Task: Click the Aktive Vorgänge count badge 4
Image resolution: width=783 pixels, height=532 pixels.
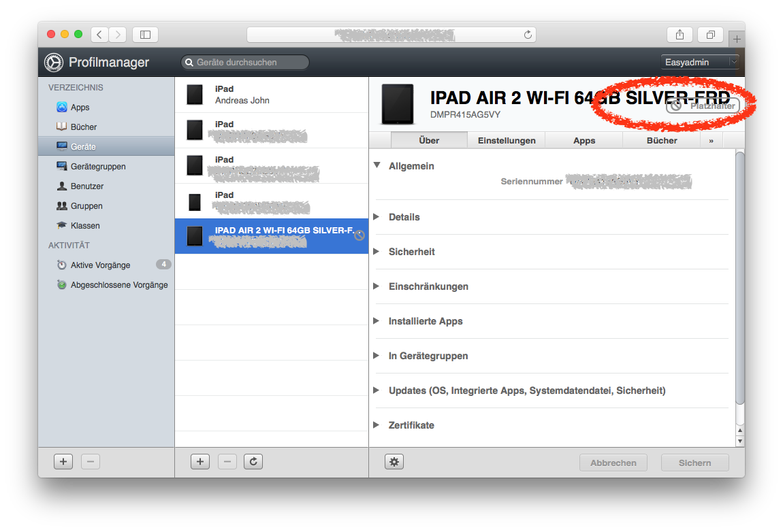Action: click(x=163, y=265)
